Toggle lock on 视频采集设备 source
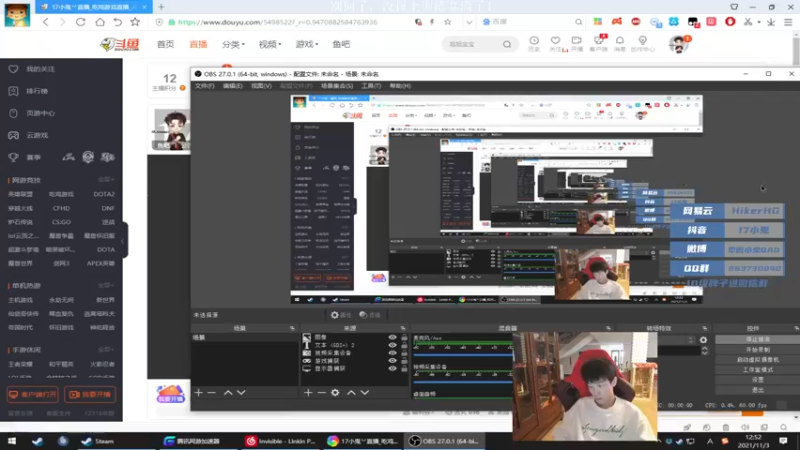This screenshot has height=450, width=800. (x=404, y=353)
